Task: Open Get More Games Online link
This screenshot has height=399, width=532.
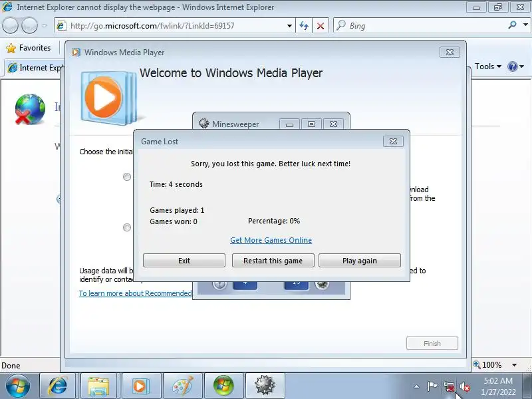Action: tap(271, 240)
